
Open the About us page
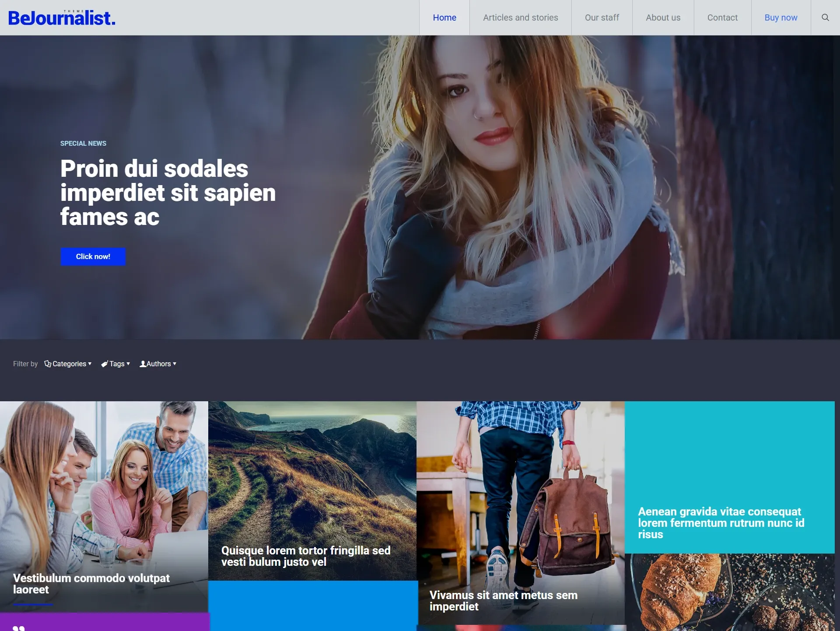663,18
